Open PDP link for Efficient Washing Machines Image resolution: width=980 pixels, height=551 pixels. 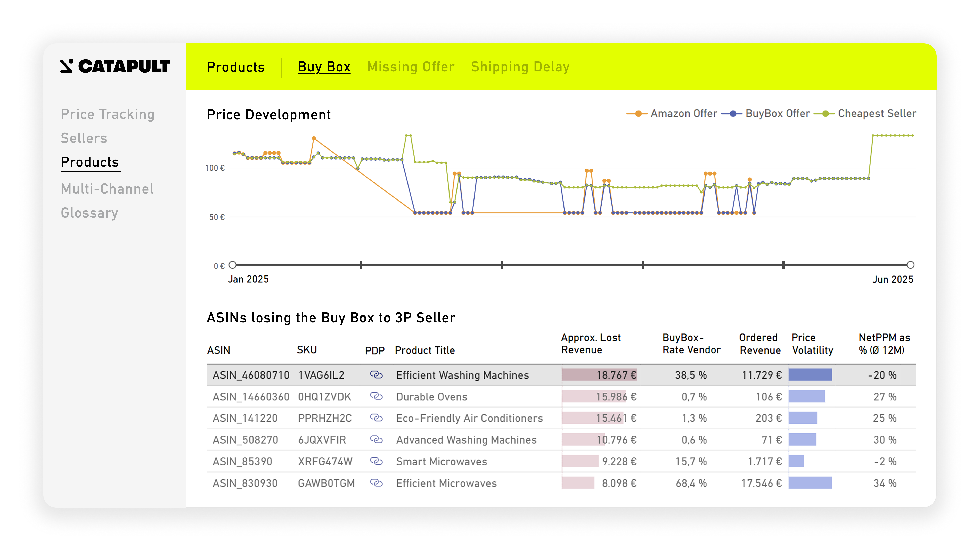(376, 375)
